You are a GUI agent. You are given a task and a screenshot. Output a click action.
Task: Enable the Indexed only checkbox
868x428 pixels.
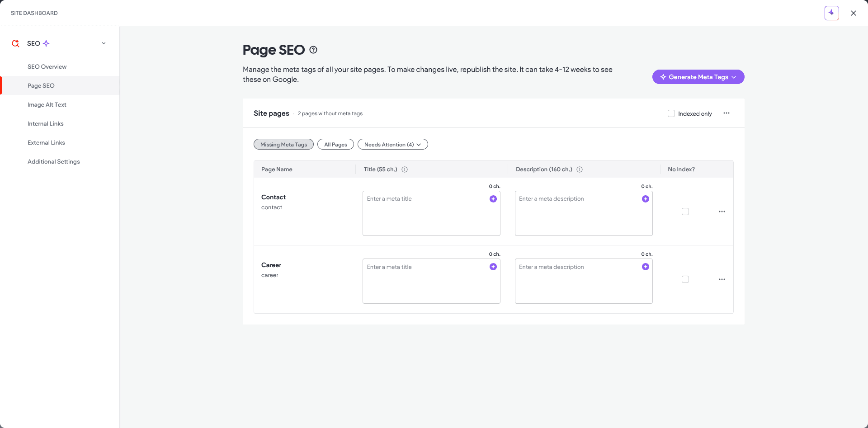(x=671, y=113)
